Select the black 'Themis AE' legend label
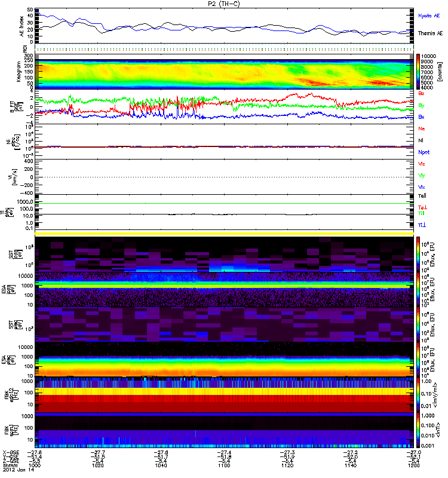 [x=430, y=33]
